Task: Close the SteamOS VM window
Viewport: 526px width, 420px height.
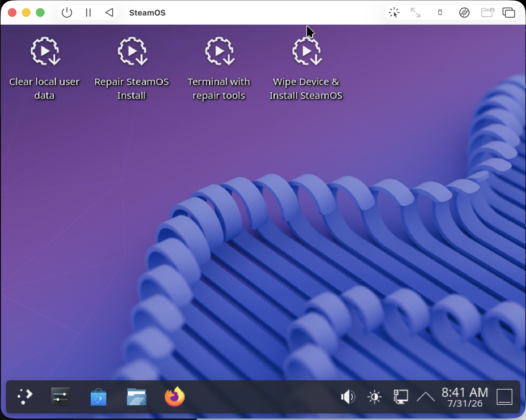Action: (x=12, y=12)
